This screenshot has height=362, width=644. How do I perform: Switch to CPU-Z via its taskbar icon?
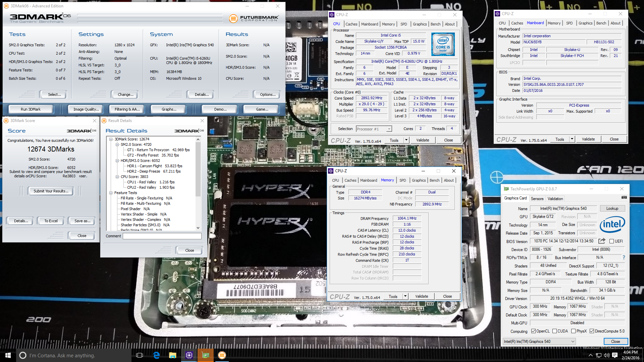point(189,355)
